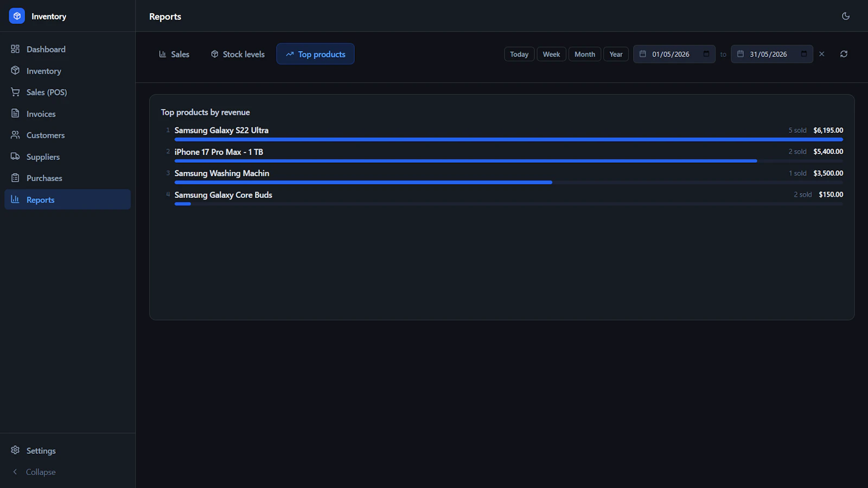Open the start date calendar picker
This screenshot has height=488, width=868.
[x=706, y=54]
